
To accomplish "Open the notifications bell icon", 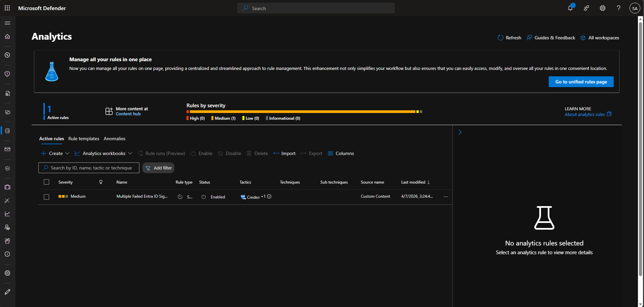I will tap(570, 8).
